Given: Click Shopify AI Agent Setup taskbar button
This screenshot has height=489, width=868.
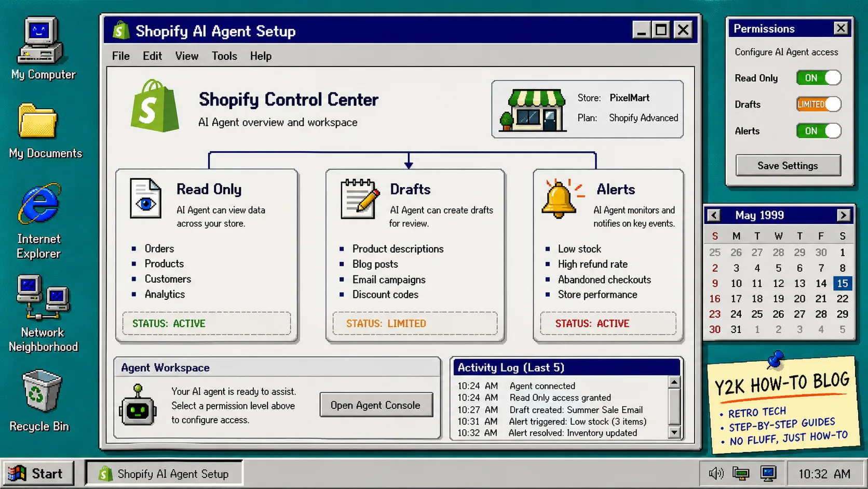Looking at the screenshot, I should [x=164, y=474].
